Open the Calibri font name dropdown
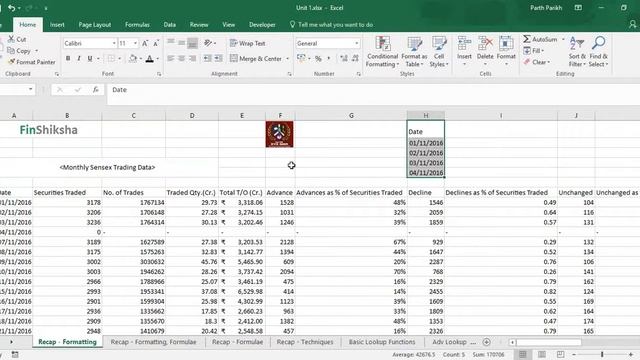The image size is (640, 360). click(114, 43)
